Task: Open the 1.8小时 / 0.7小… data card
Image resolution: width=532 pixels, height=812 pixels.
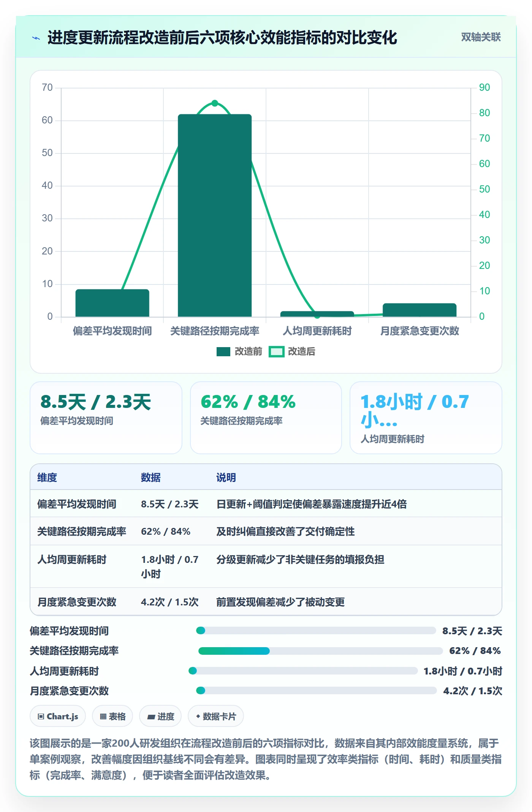Action: (426, 417)
